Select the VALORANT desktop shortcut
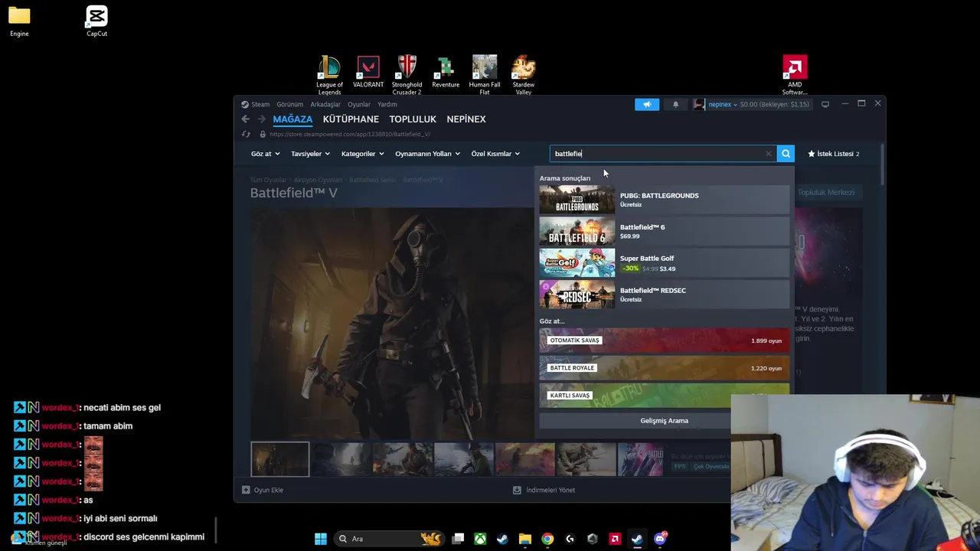The image size is (980, 551). coord(368,72)
